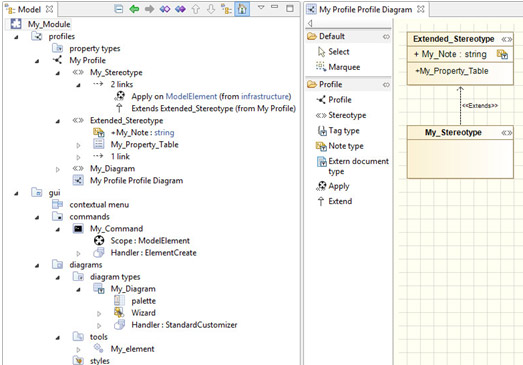Expand the My_Property_Table tree node
The width and height of the screenshot is (523, 365).
coord(78,145)
